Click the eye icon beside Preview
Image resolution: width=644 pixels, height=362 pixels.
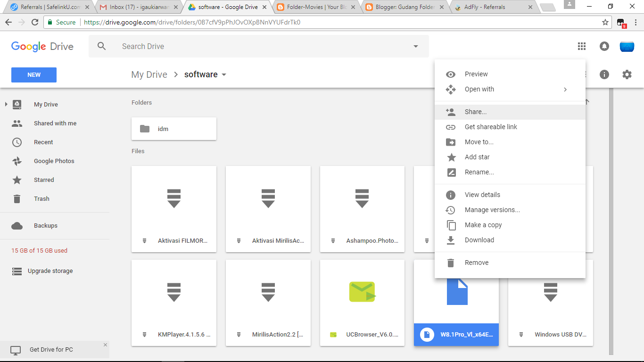451,74
